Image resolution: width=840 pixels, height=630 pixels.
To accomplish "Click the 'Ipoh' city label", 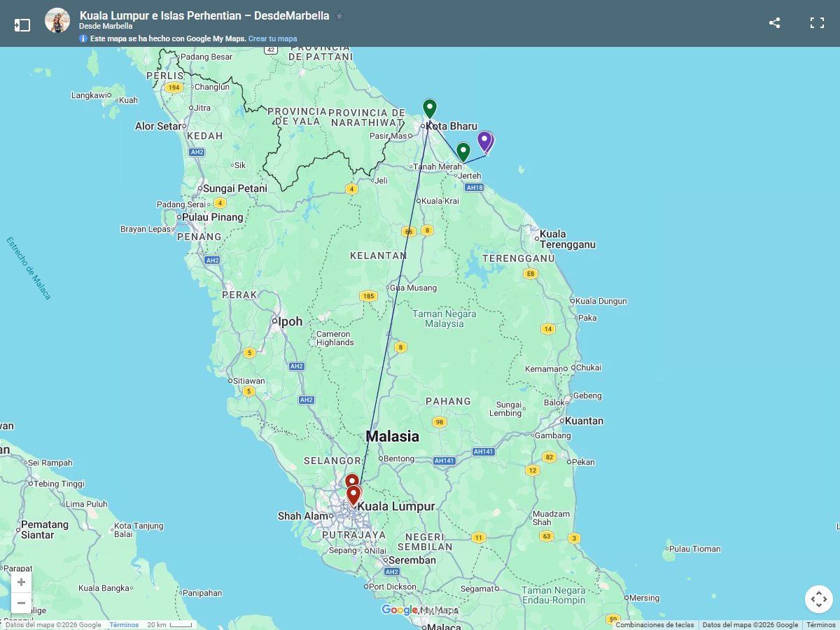I will tap(290, 321).
